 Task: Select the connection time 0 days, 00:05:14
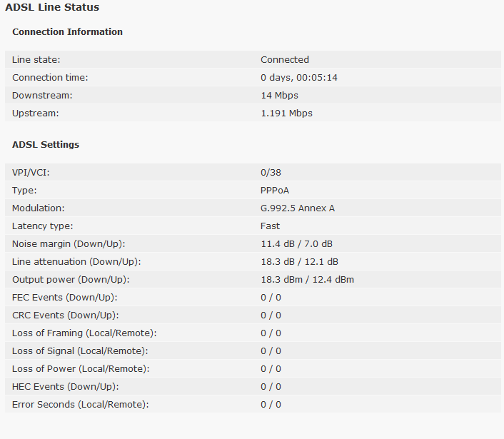click(299, 78)
